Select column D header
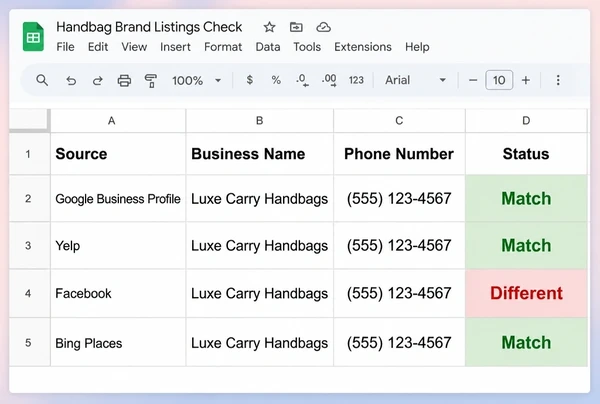 point(526,121)
